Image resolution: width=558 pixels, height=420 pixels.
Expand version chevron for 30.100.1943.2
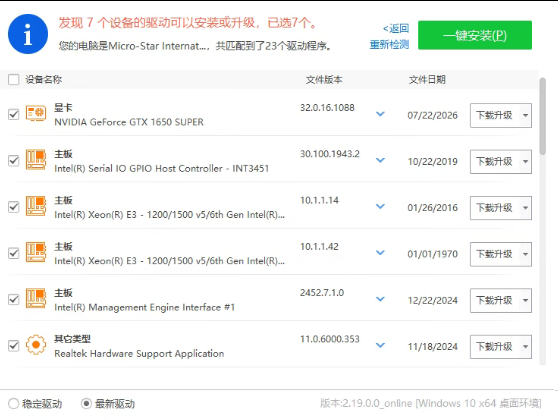[x=380, y=160]
